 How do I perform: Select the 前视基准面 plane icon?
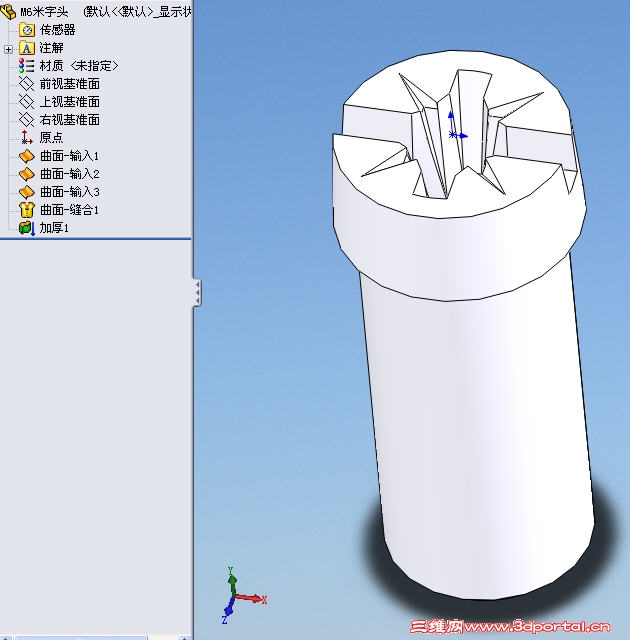(27, 84)
